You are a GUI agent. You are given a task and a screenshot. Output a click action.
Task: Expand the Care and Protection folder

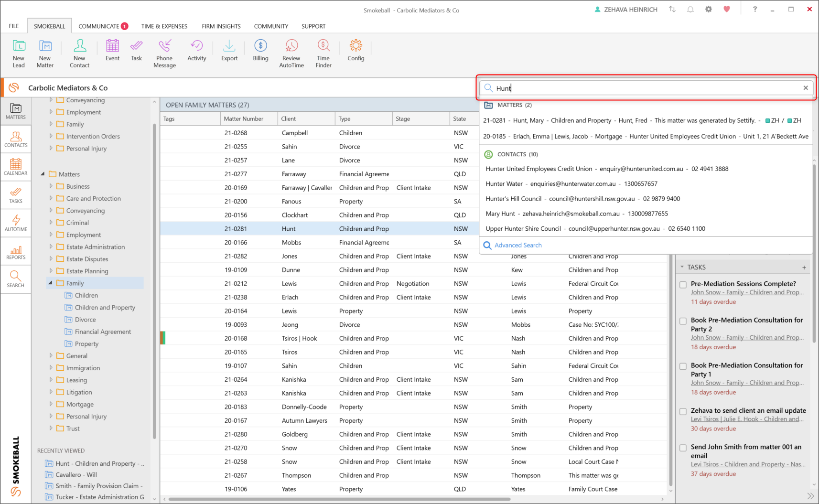click(51, 198)
